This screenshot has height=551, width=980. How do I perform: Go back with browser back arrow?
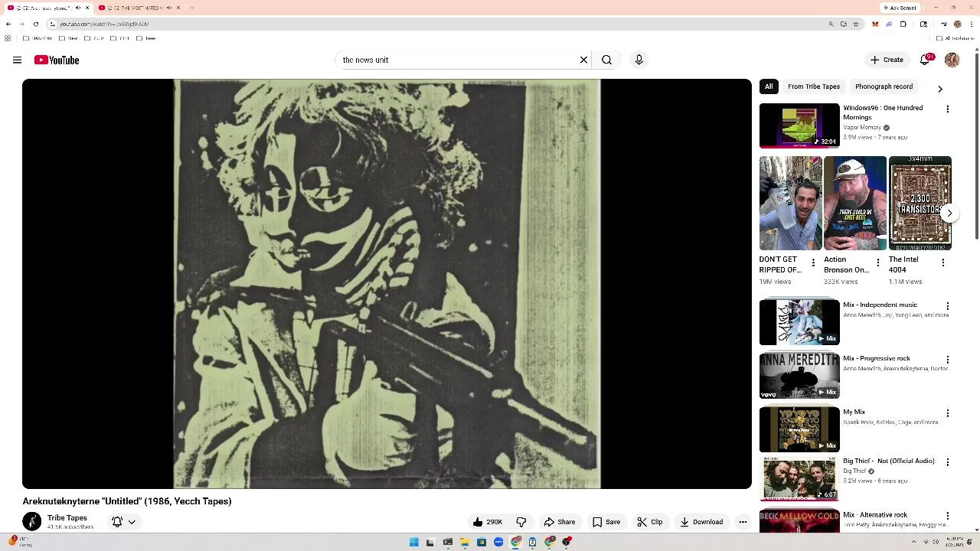coord(8,24)
